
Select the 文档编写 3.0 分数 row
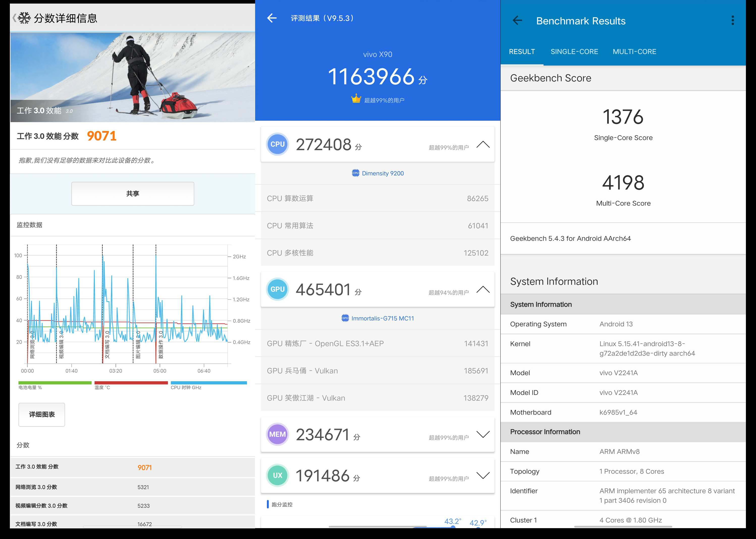[x=133, y=522]
